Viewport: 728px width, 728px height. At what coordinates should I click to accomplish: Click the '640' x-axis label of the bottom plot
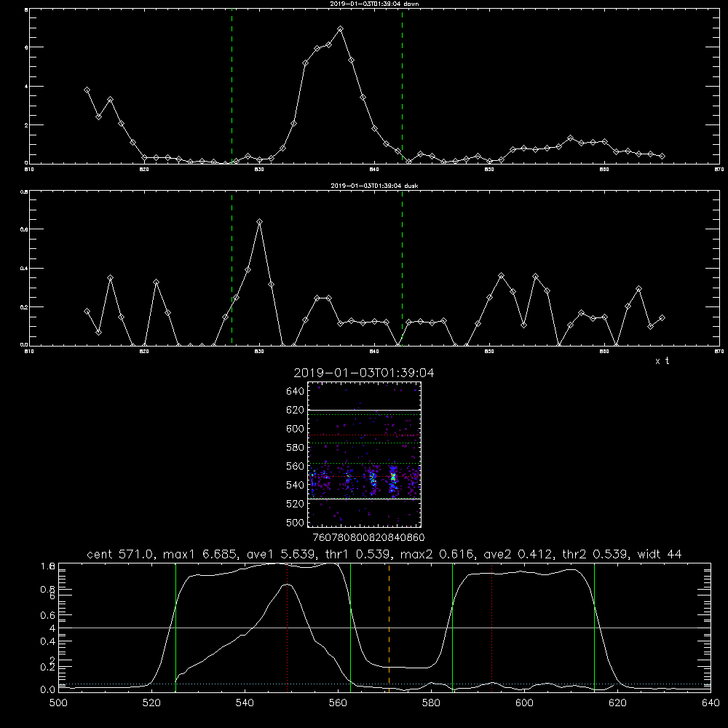[711, 703]
